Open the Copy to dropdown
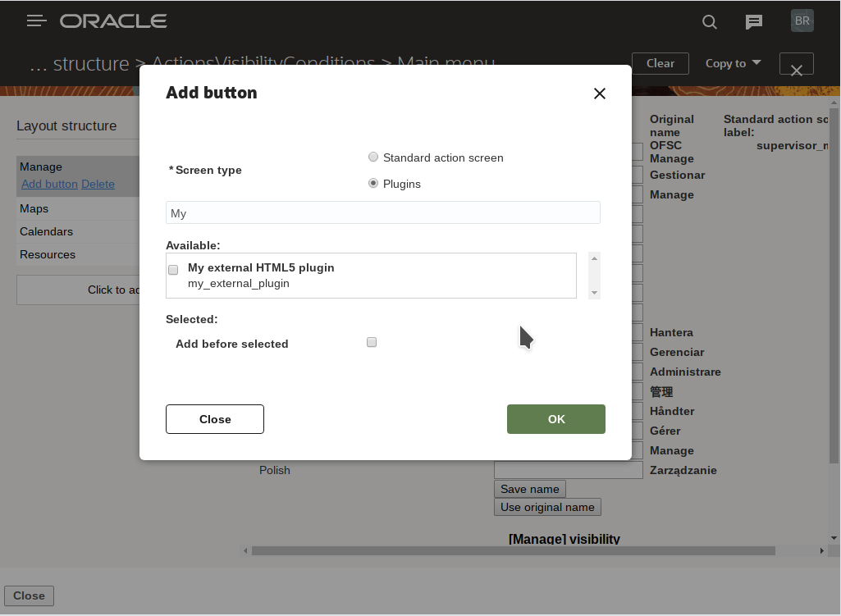 [732, 63]
